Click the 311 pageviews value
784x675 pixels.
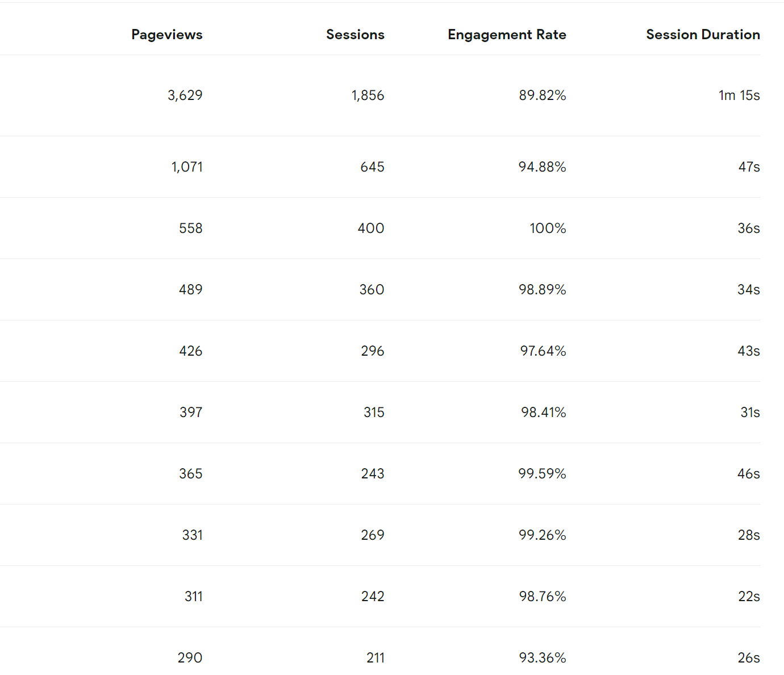pyautogui.click(x=193, y=597)
